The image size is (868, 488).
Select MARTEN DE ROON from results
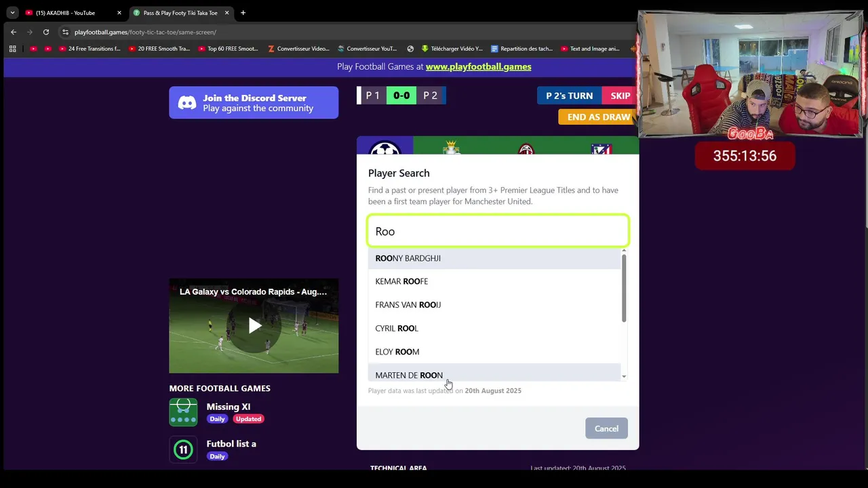[494, 372]
